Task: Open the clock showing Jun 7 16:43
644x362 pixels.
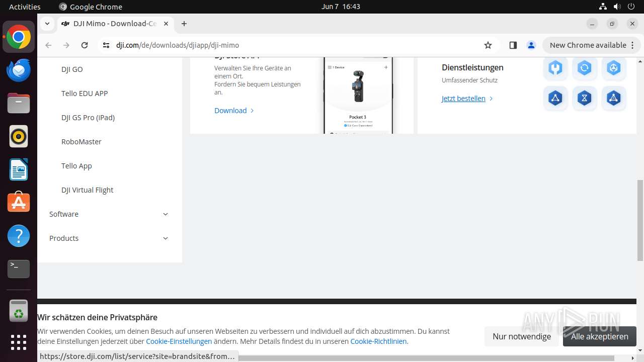Action: 341,7
